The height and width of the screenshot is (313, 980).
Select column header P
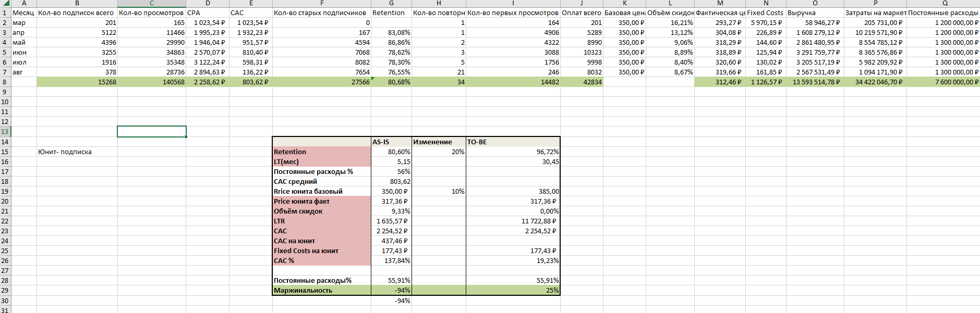coord(875,3)
